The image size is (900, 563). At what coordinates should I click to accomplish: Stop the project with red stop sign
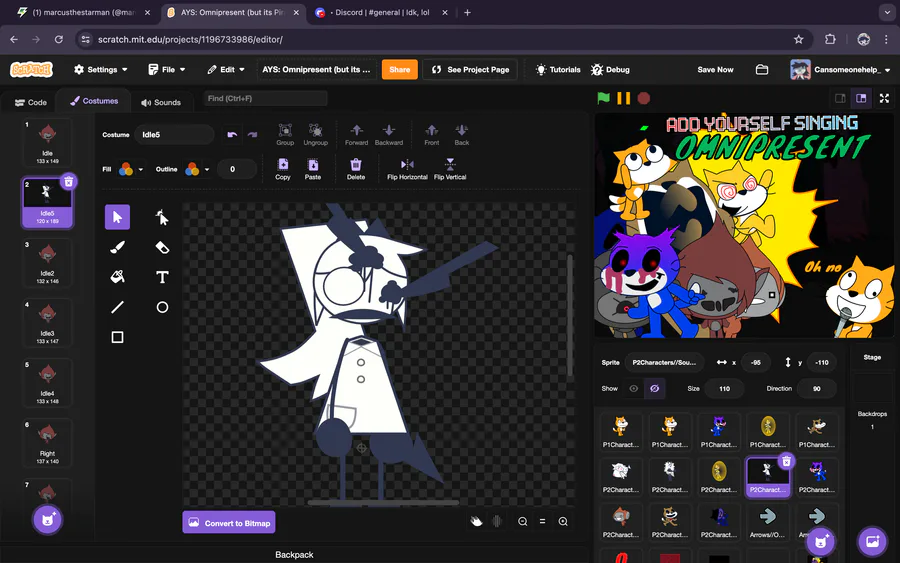[x=644, y=98]
